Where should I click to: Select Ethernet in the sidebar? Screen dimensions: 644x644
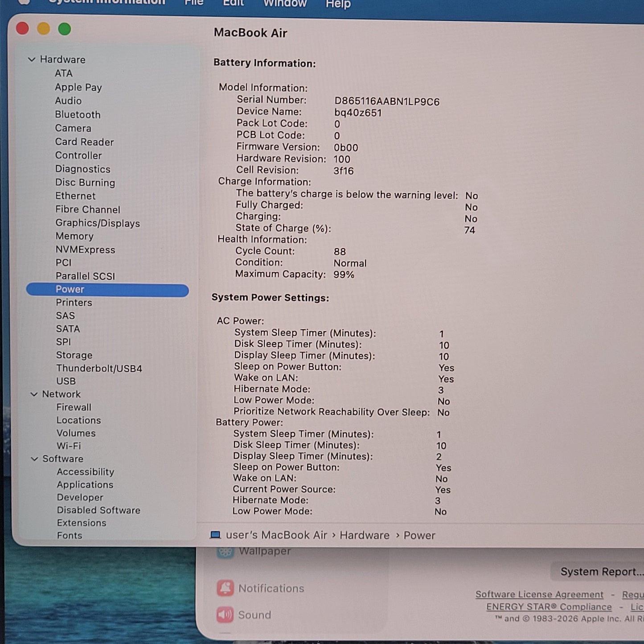[75, 196]
